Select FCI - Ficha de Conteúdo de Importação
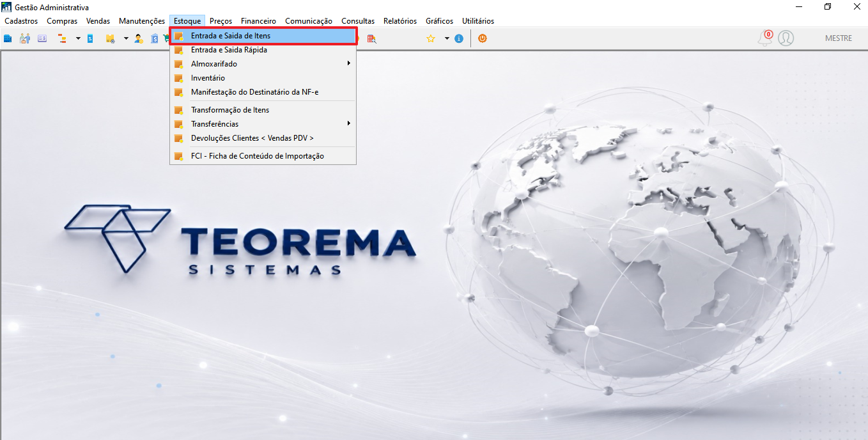Viewport: 868px width, 440px height. [263, 156]
